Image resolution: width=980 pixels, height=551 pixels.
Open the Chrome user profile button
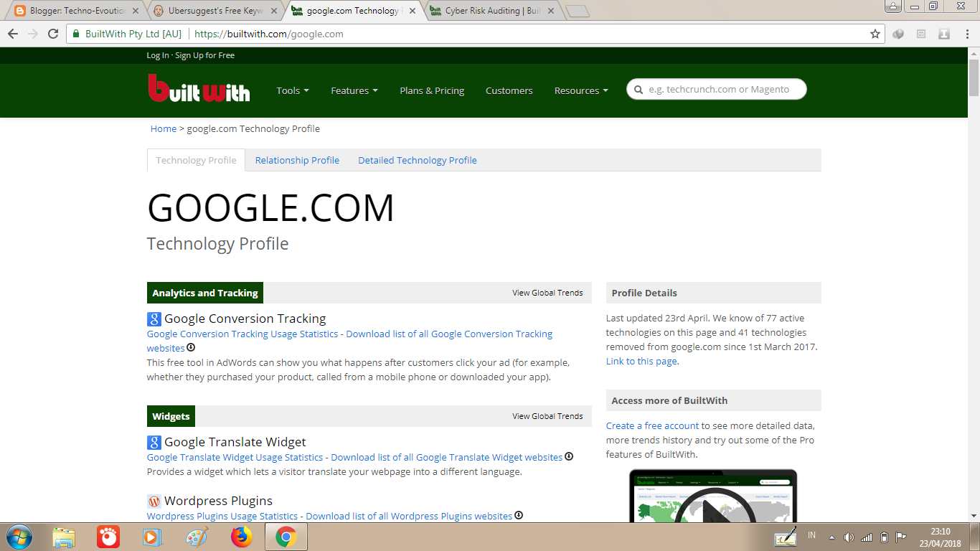point(893,6)
